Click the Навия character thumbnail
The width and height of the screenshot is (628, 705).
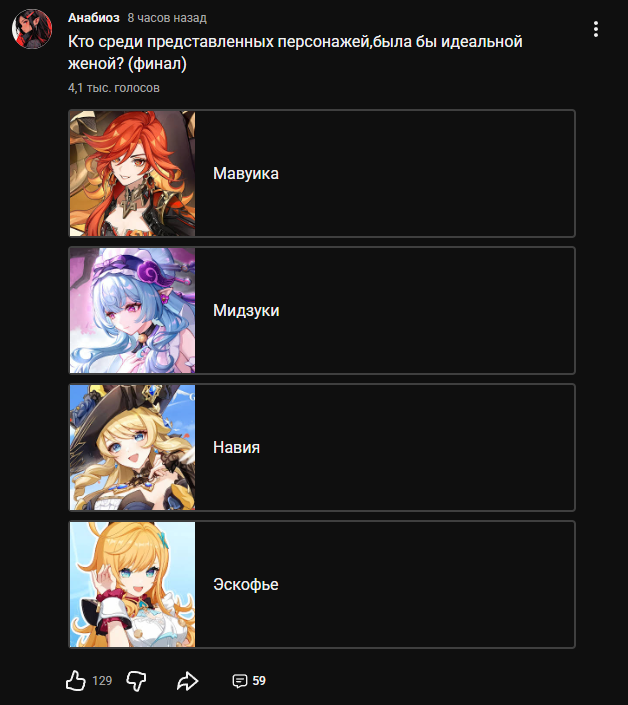[x=133, y=447]
